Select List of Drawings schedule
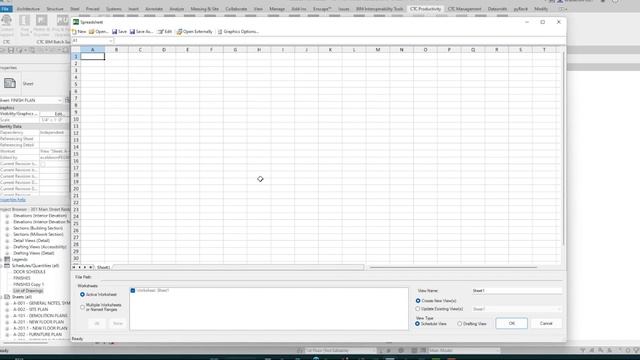Screen dimensions: 640x360 tap(28, 291)
